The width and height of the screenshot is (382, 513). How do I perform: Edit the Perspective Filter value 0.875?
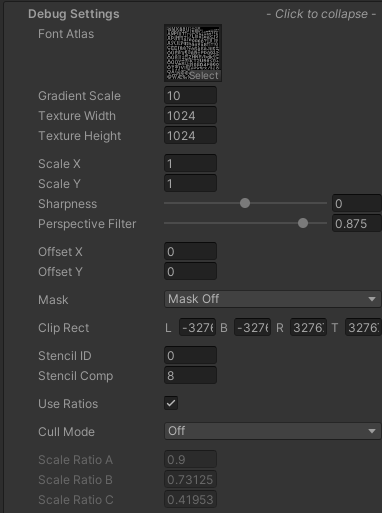click(x=357, y=223)
